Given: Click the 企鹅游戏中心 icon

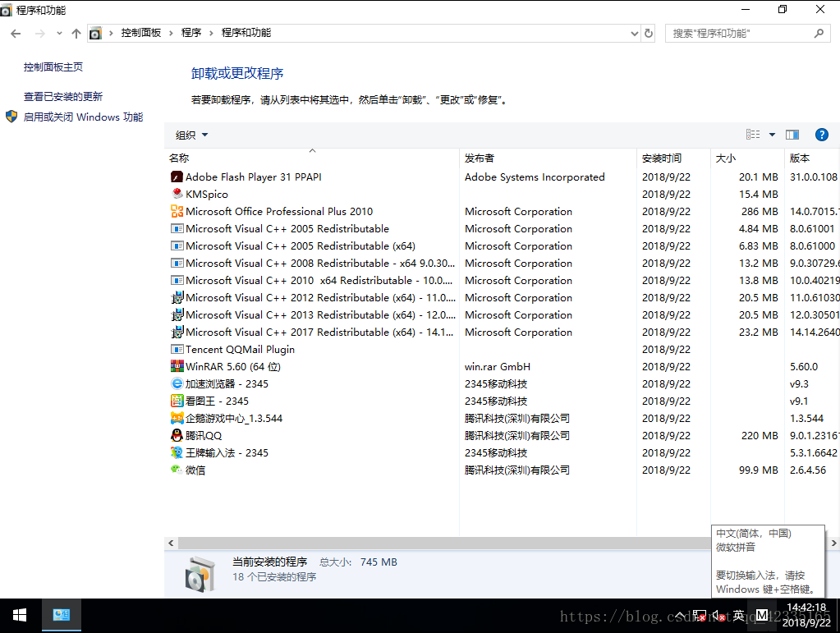Looking at the screenshot, I should pos(177,418).
